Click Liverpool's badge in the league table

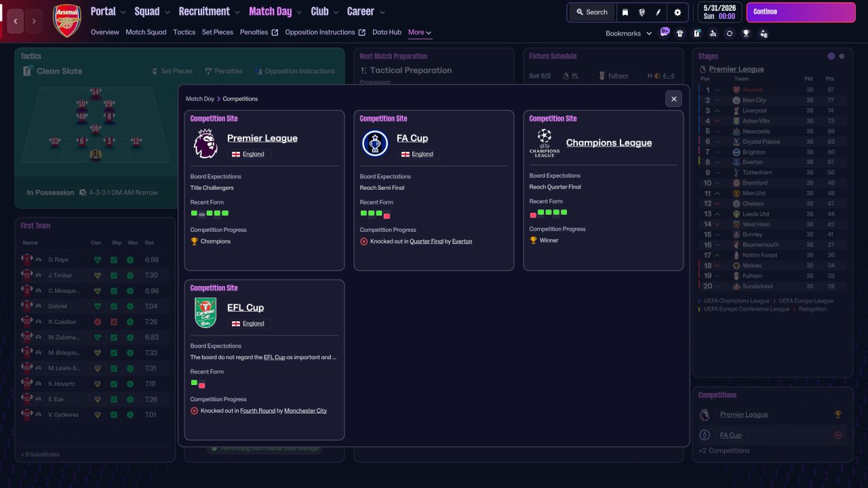[737, 110]
